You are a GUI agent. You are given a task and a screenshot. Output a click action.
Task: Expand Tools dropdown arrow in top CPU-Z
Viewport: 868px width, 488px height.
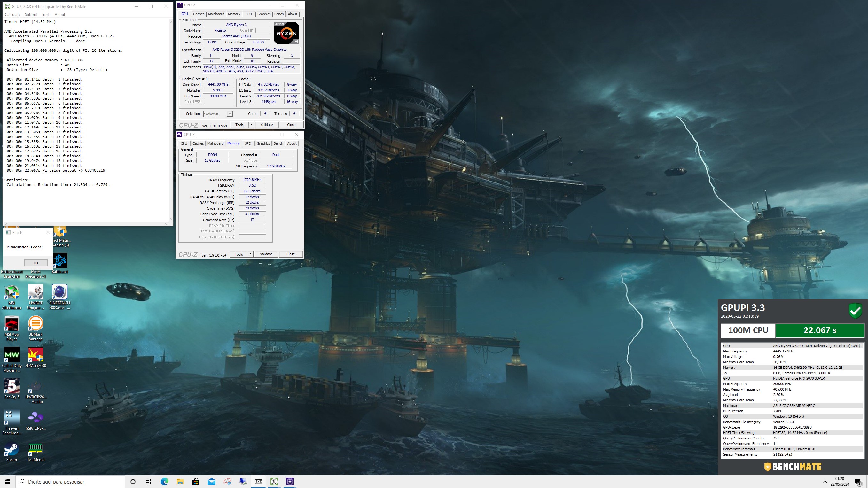[x=251, y=125]
